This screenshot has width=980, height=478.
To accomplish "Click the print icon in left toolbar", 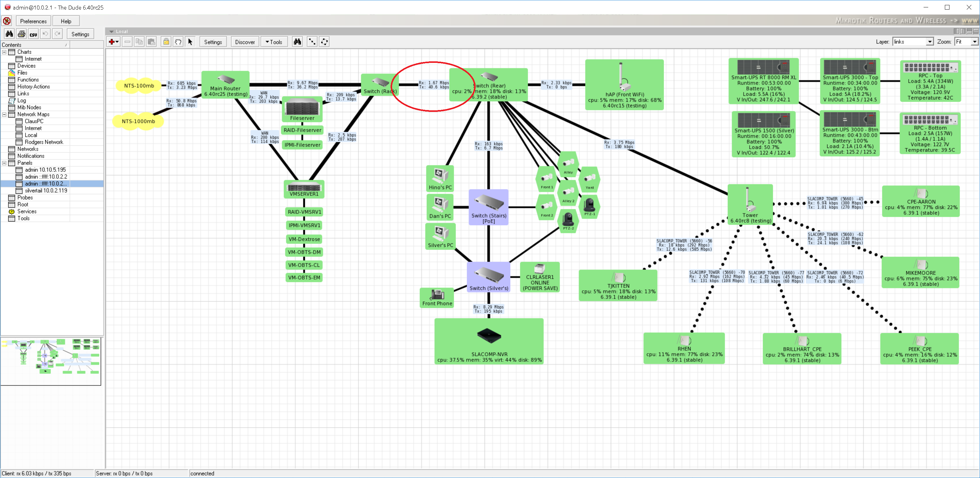I will click(x=21, y=34).
